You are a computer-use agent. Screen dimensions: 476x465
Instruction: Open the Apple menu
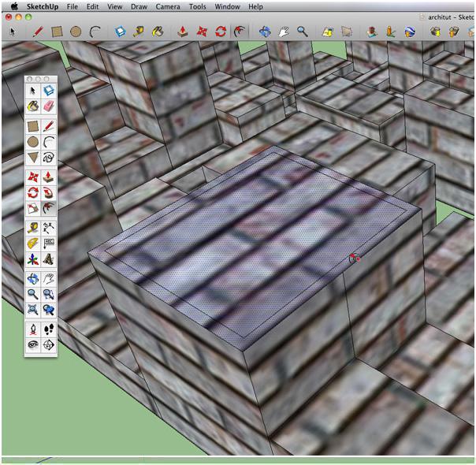click(x=13, y=6)
